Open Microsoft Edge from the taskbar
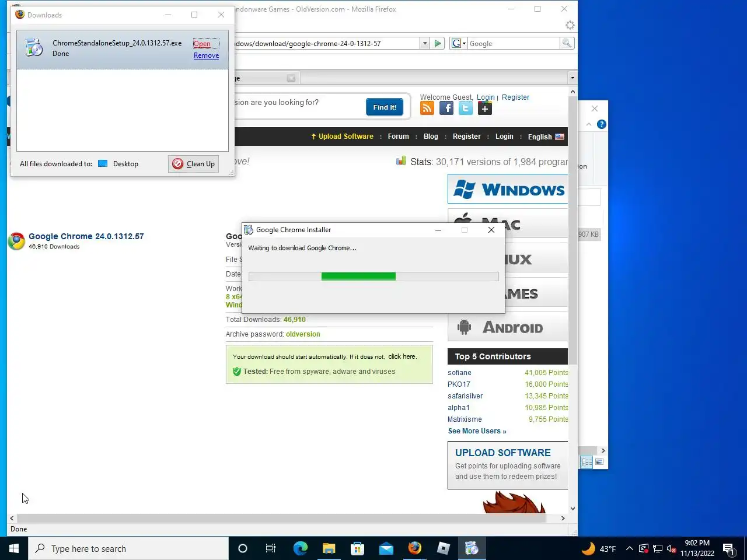This screenshot has width=747, height=560. coord(300,548)
